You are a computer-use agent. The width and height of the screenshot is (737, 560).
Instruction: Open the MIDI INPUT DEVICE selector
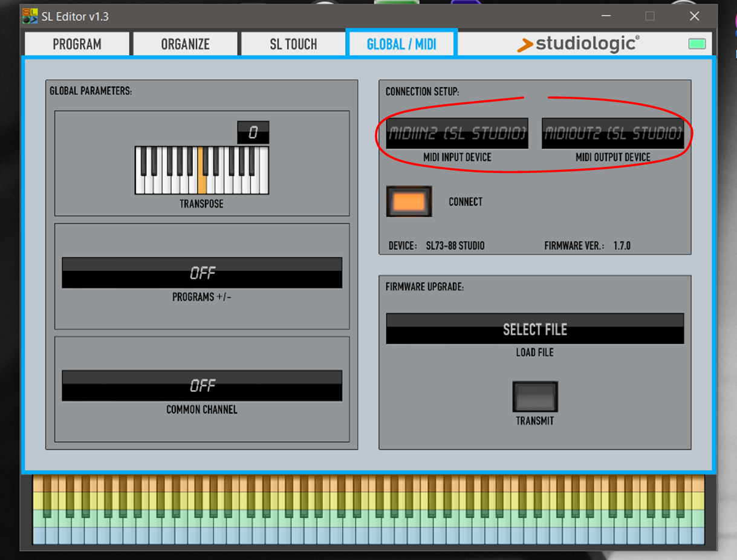coord(457,133)
